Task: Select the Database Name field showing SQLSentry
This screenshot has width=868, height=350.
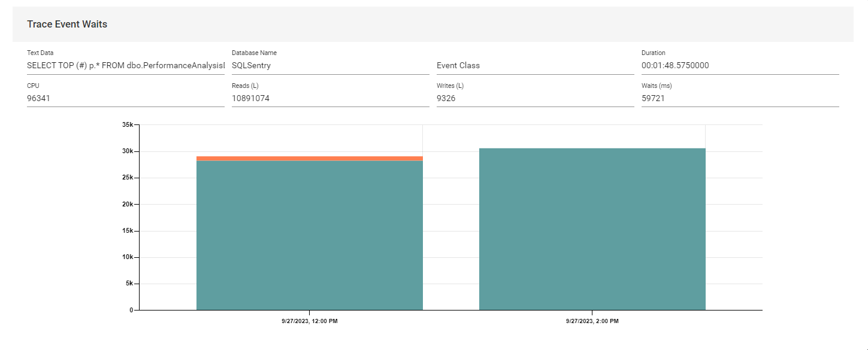Action: point(330,66)
